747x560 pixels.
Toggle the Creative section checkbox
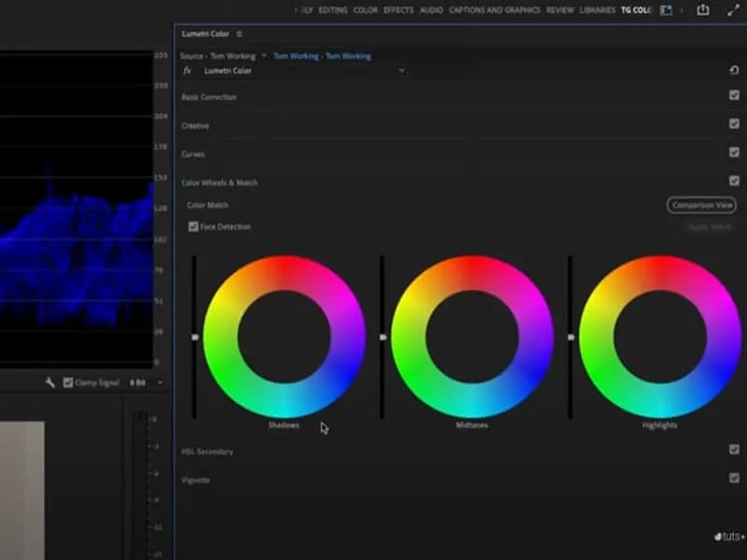[734, 124]
